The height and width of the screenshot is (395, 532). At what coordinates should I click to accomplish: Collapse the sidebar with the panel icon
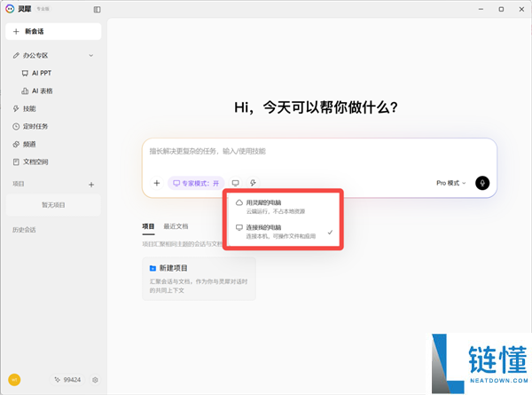97,10
